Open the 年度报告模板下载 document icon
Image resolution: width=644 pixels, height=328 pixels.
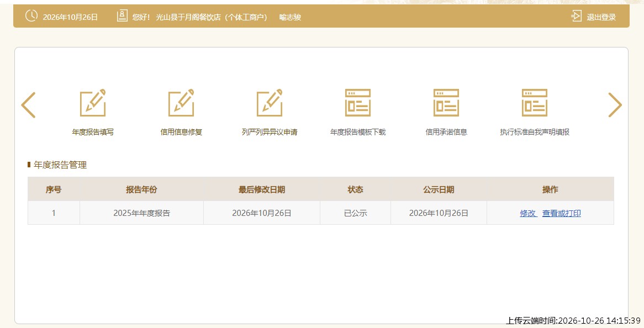coord(358,103)
